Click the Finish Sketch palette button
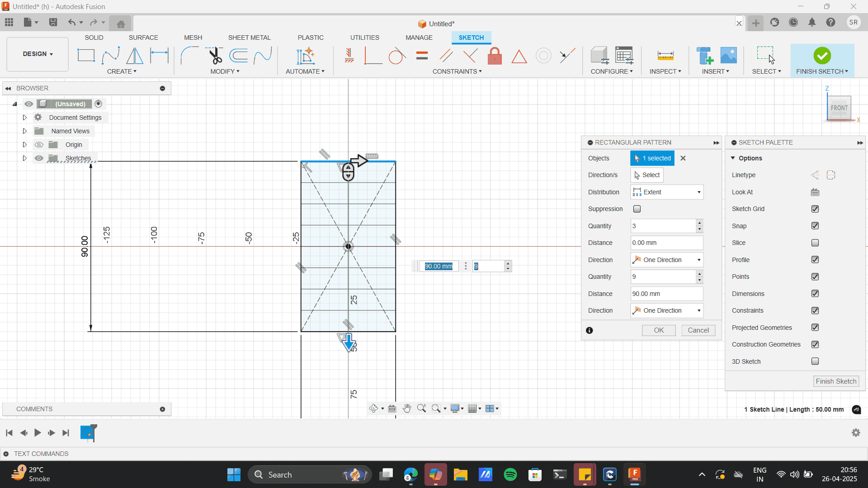Viewport: 868px width, 488px height. click(836, 381)
